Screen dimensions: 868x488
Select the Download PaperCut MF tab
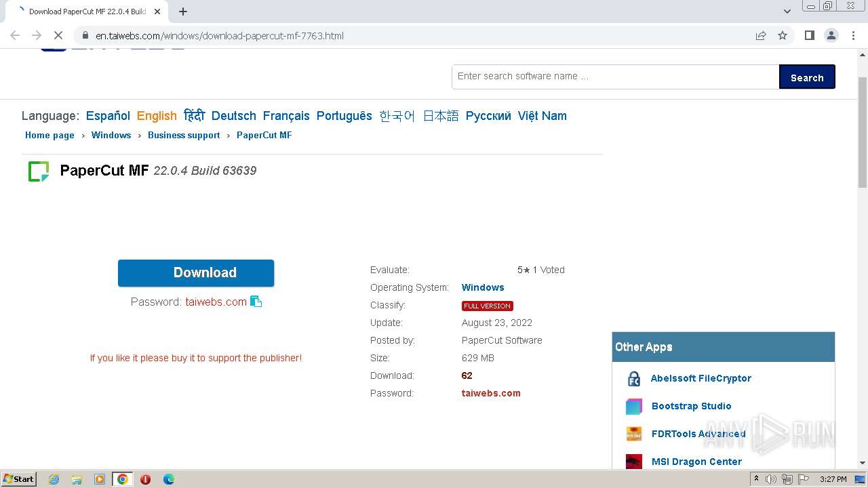click(x=87, y=12)
